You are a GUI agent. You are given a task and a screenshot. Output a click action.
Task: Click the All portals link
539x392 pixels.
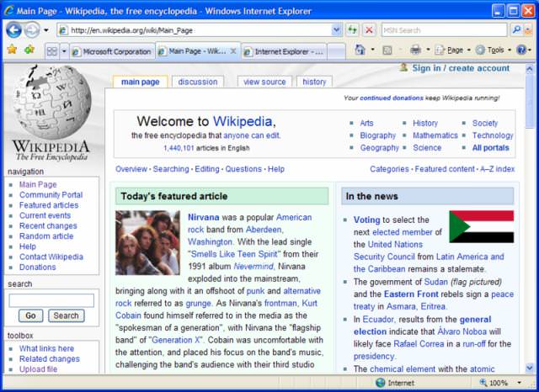pyautogui.click(x=490, y=147)
